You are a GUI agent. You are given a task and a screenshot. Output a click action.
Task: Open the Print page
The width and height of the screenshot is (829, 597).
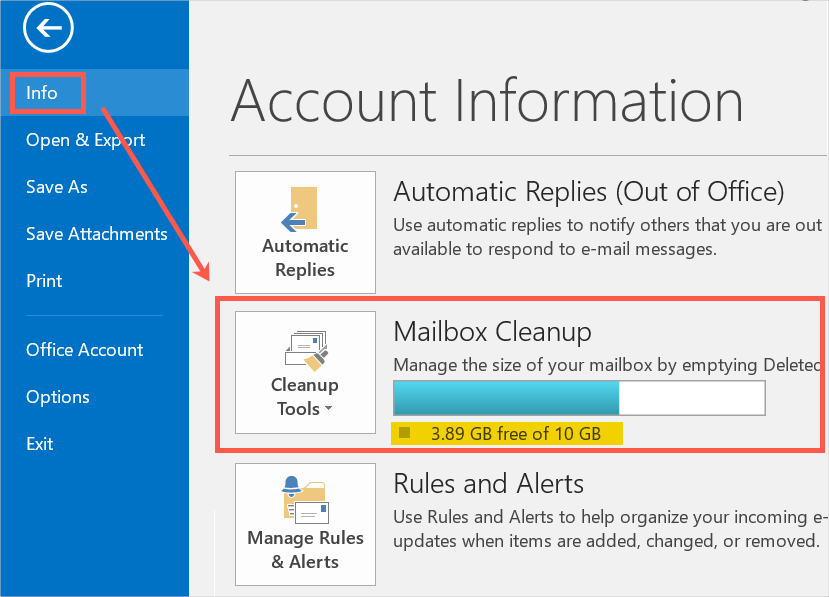point(44,281)
